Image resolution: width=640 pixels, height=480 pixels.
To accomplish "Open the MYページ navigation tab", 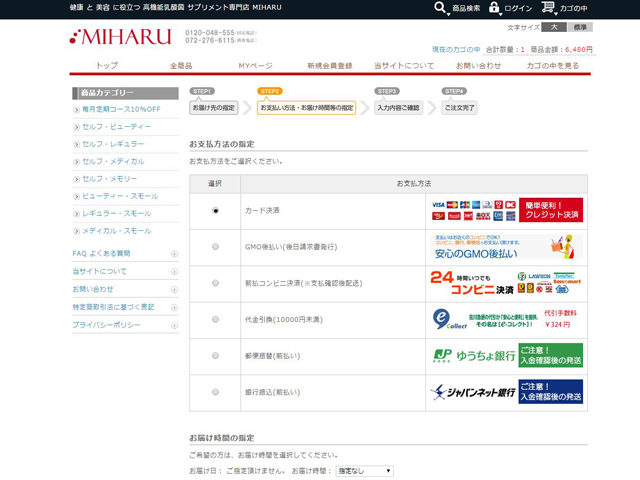I will (x=255, y=65).
